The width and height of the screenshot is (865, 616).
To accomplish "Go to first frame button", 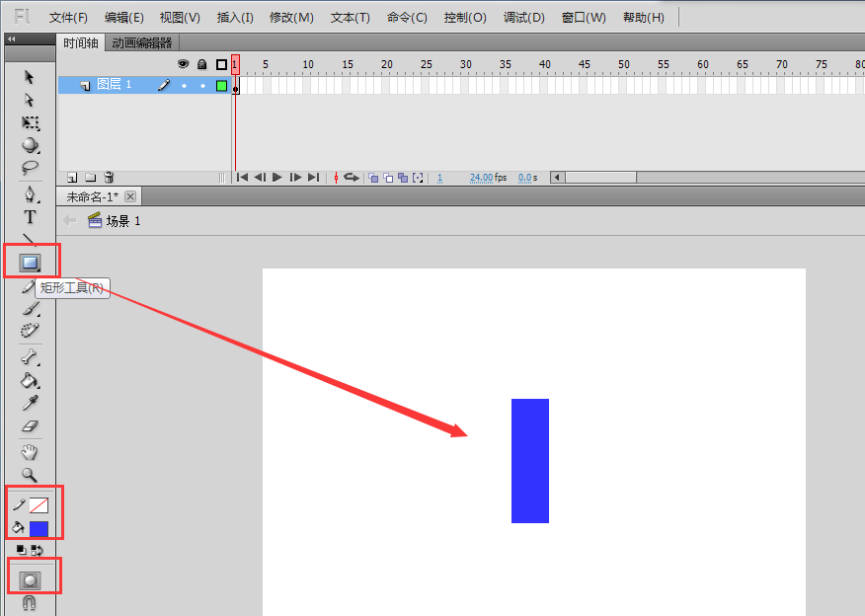I will (x=242, y=177).
